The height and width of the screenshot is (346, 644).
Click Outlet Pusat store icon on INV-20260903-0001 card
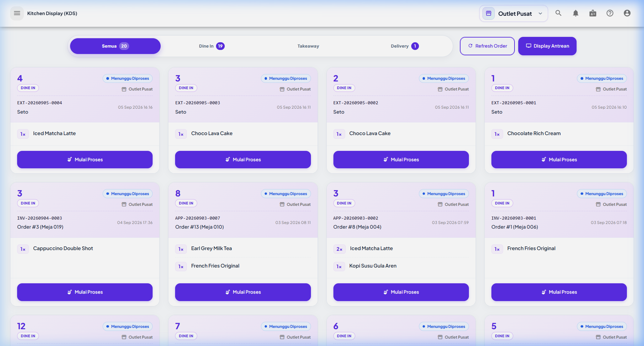point(598,205)
